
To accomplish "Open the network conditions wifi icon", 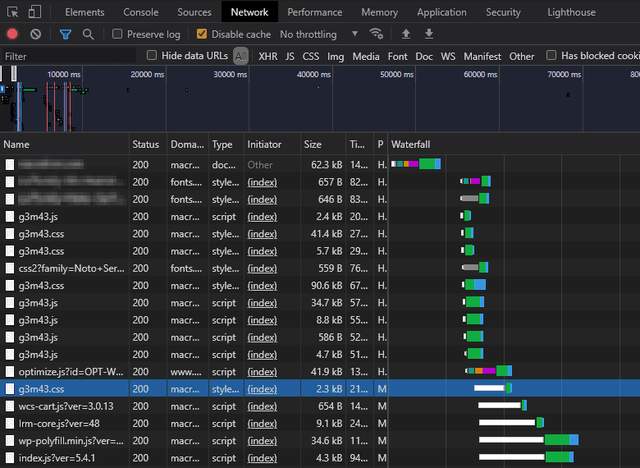I will pos(376,33).
